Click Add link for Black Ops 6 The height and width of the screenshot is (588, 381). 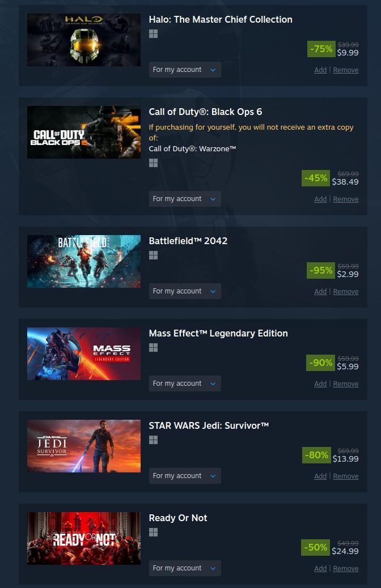click(320, 199)
